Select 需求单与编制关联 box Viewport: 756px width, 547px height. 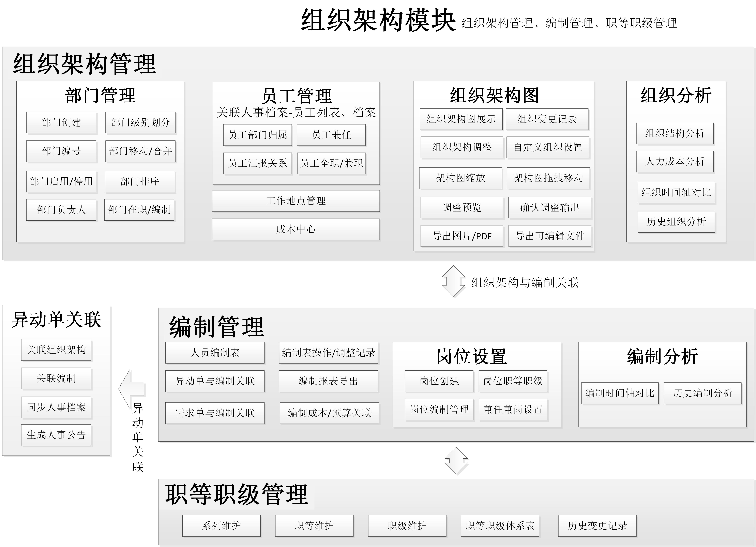click(215, 413)
